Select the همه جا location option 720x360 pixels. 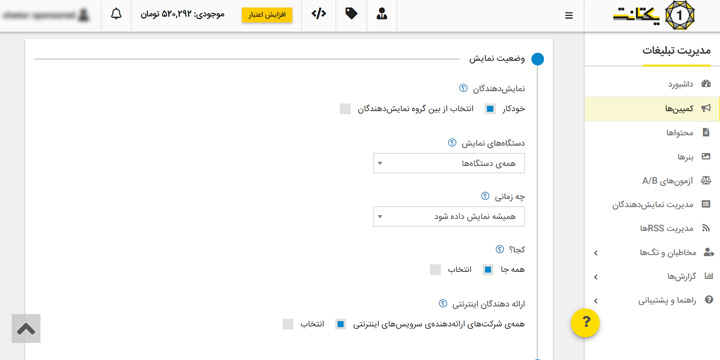[488, 270]
